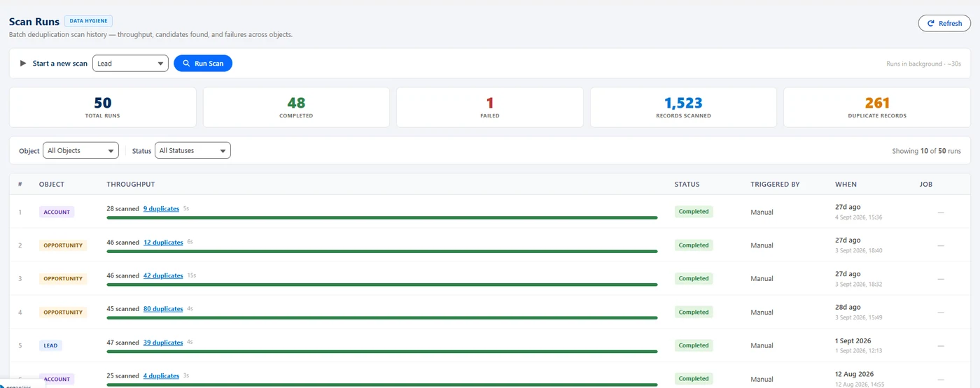Click the 1 Sept 2026 date in row 5
The width and height of the screenshot is (980, 388).
(853, 341)
